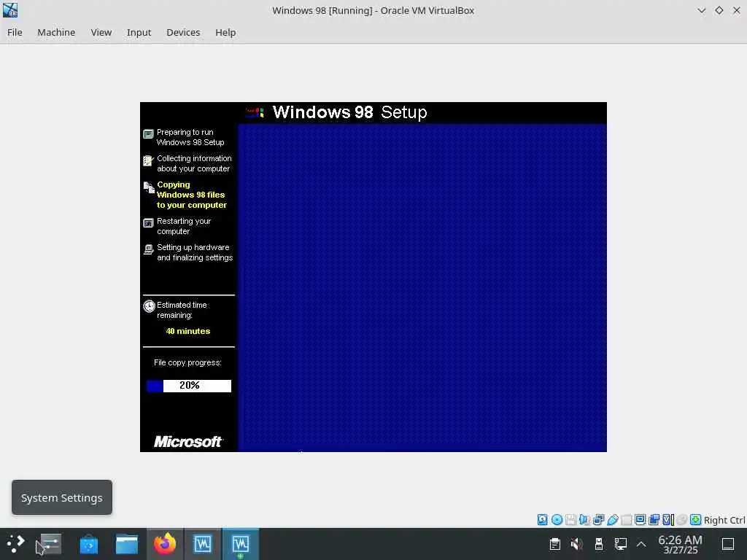Open the network connections tray icon

(x=621, y=543)
